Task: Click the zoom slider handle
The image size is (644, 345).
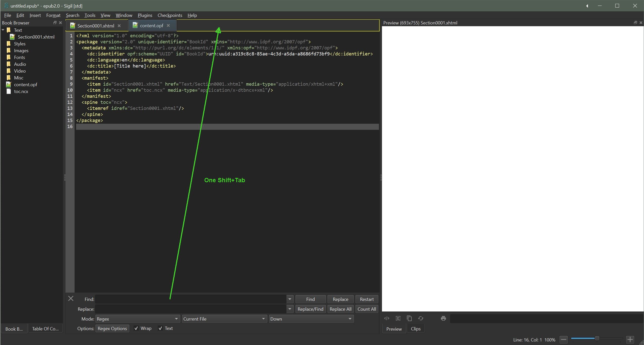Action: tap(597, 338)
